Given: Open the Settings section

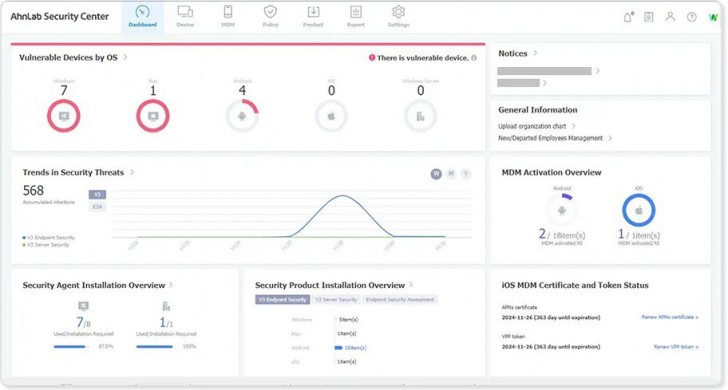Looking at the screenshot, I should (x=398, y=16).
